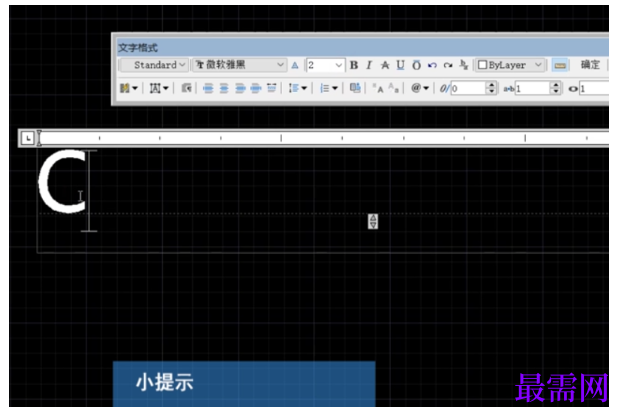The height and width of the screenshot is (419, 627).
Task: Toggle Bold formatting
Action: coord(354,65)
